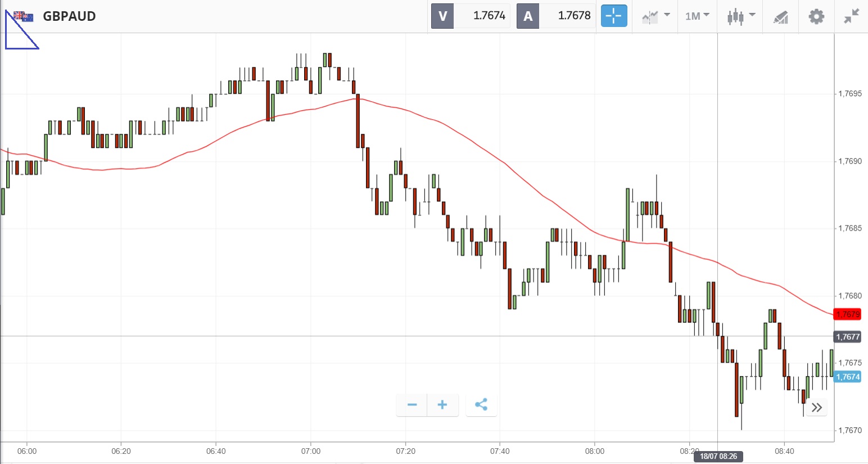Zoom out the chart with minus
The width and height of the screenshot is (868, 464).
pyautogui.click(x=412, y=405)
